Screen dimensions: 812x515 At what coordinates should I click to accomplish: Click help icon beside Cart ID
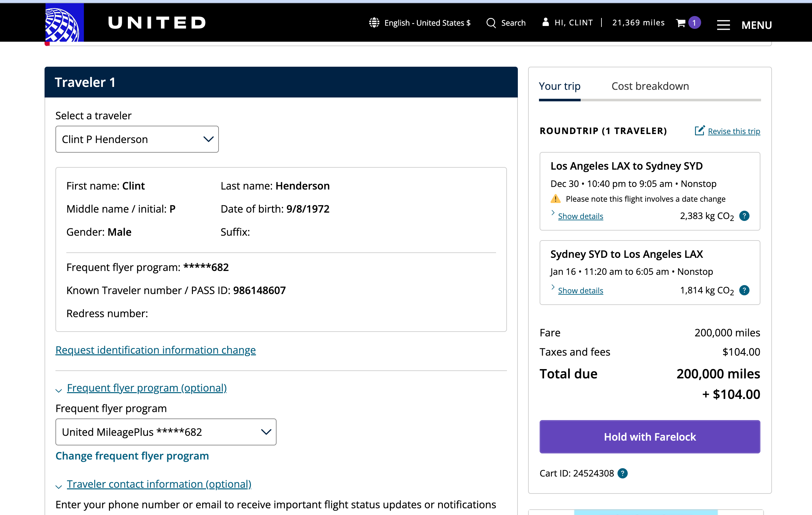623,473
